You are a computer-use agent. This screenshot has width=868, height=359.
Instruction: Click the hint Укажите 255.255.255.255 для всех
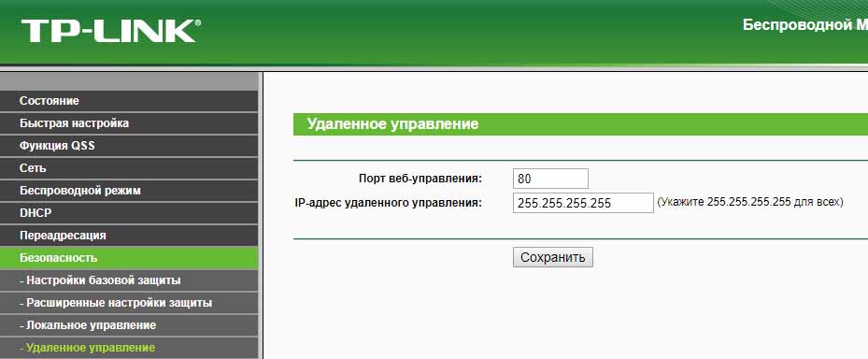pos(750,202)
